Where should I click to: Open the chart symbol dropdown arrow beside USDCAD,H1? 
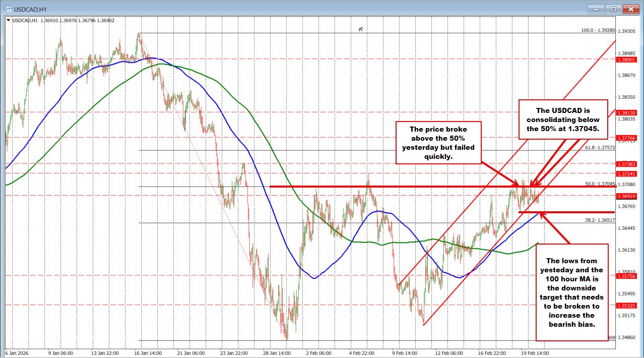coord(8,21)
